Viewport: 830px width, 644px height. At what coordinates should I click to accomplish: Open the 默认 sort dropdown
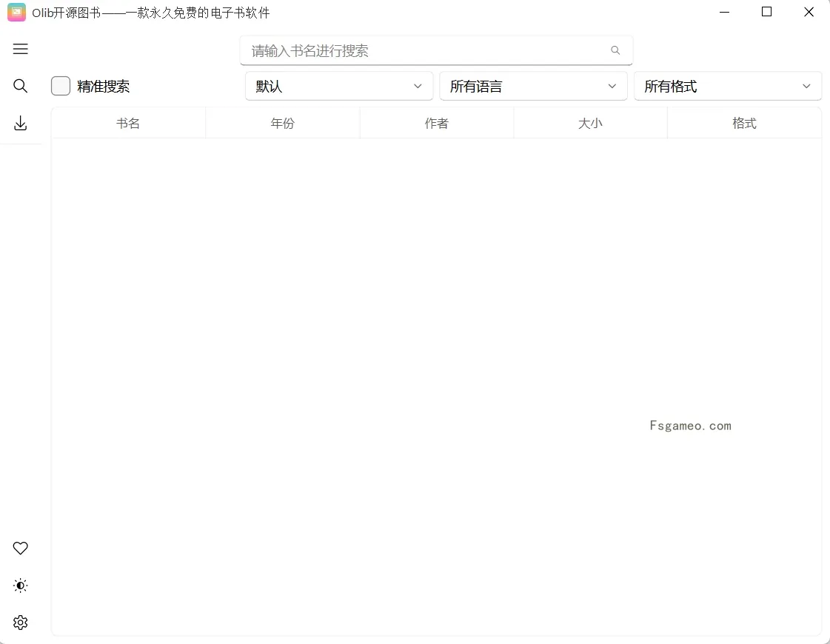(x=339, y=87)
